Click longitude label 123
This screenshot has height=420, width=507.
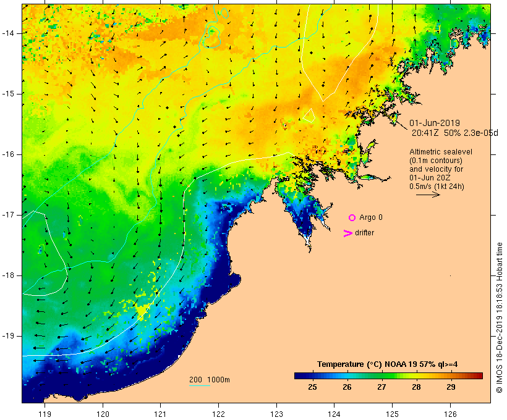coord(276,414)
